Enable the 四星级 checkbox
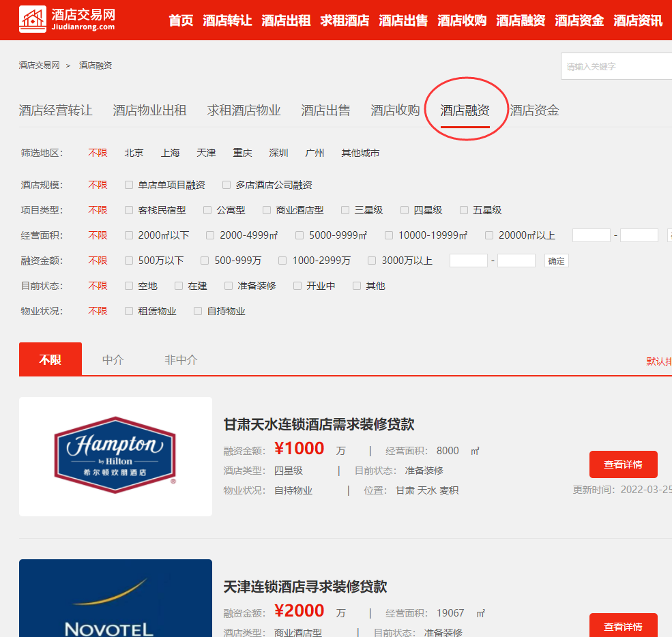This screenshot has width=672, height=637. pos(404,210)
